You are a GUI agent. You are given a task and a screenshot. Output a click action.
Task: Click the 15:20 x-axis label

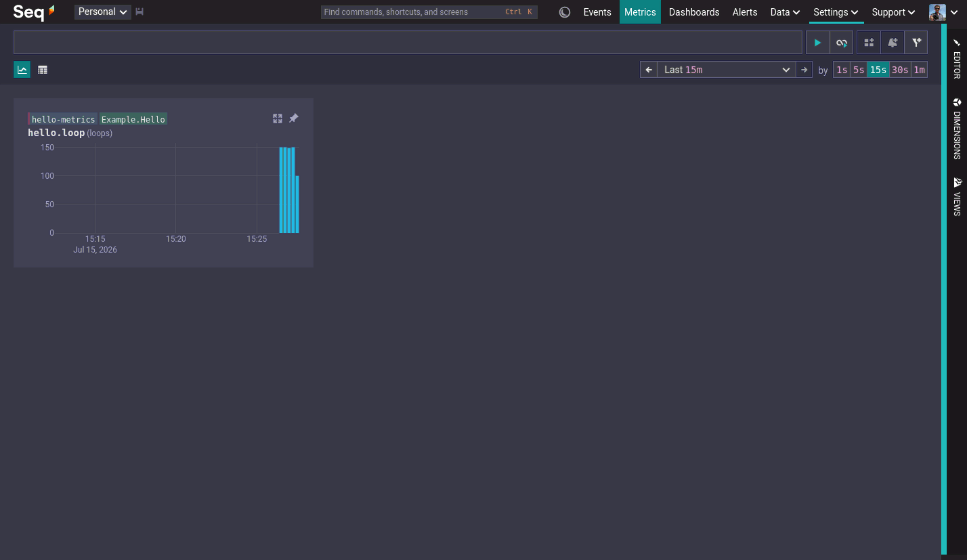coord(176,239)
